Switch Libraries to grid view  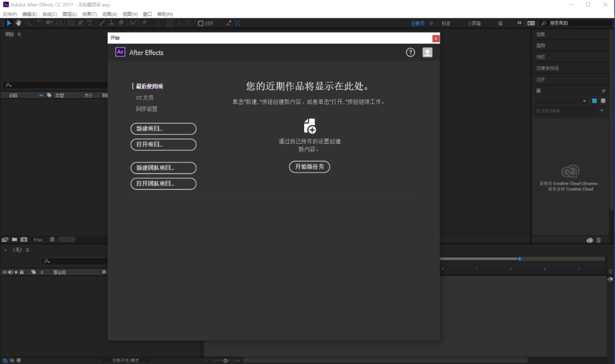click(594, 101)
